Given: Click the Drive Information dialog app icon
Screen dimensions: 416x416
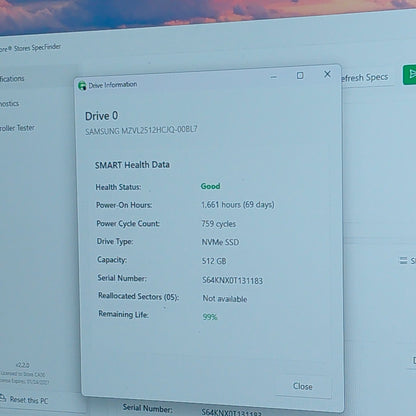Looking at the screenshot, I should coord(82,86).
